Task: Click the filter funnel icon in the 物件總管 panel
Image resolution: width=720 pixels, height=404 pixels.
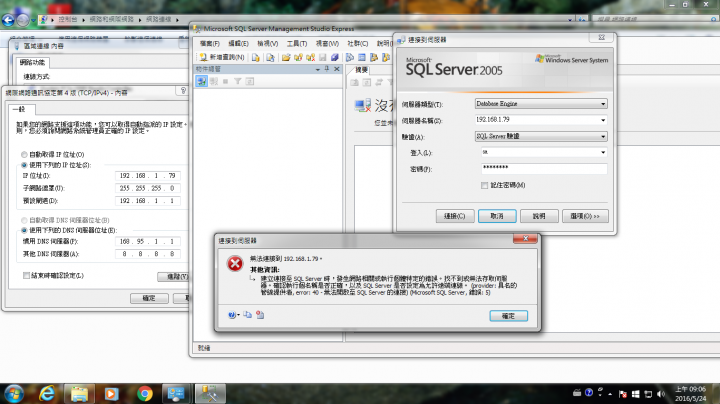Action: coord(237,81)
